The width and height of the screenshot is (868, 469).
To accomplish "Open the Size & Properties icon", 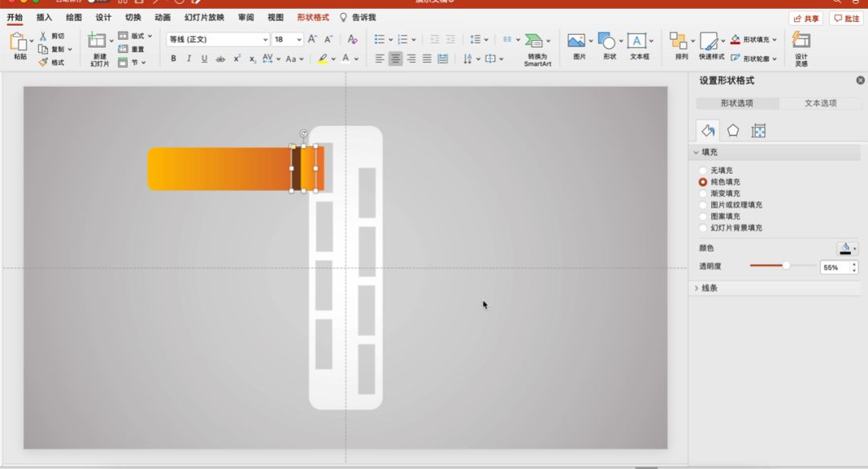I will point(759,131).
